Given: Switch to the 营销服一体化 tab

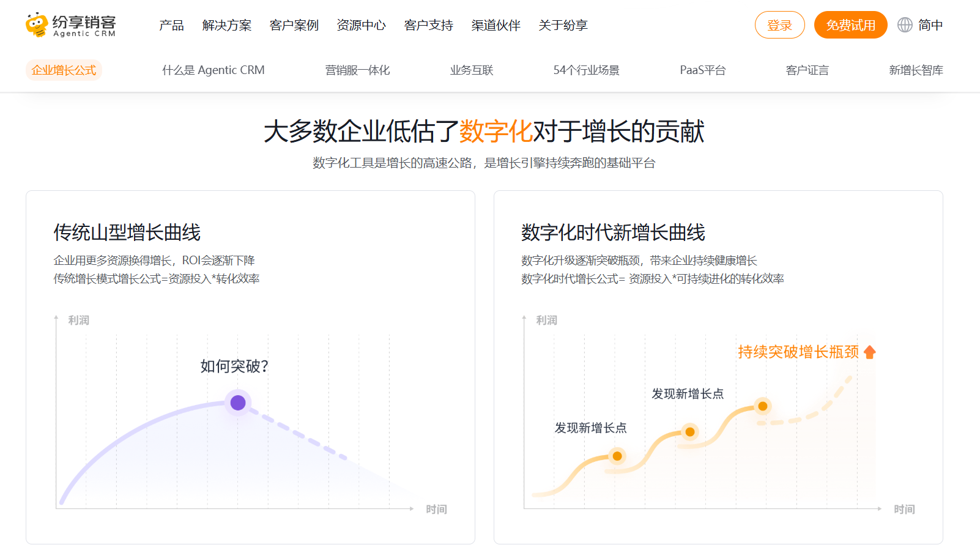Looking at the screenshot, I should click(x=357, y=70).
